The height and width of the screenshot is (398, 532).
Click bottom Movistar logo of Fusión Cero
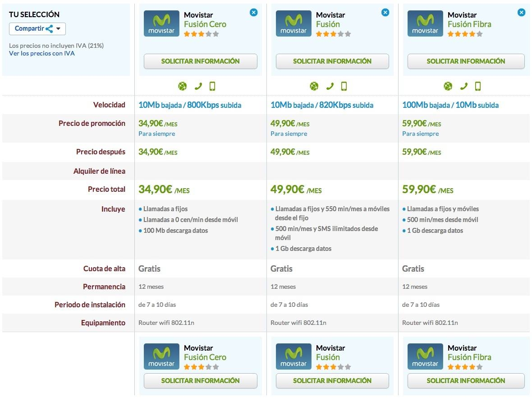coord(161,356)
